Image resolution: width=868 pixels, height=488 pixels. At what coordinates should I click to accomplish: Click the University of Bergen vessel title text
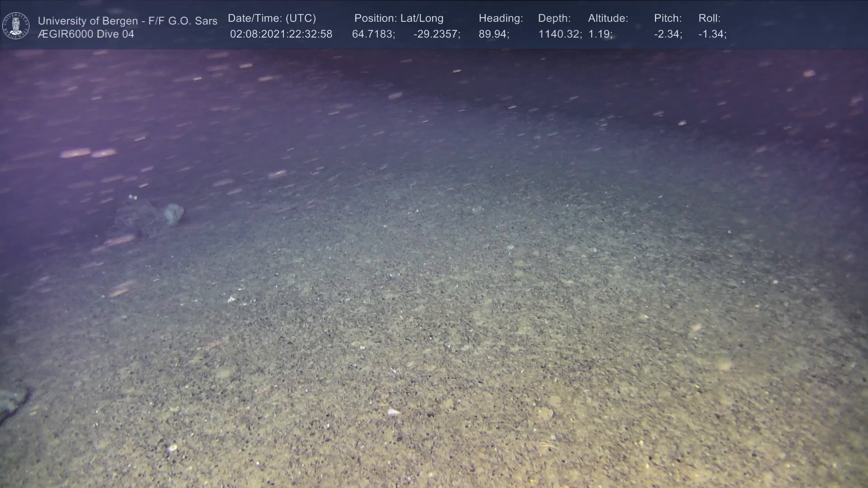[127, 21]
